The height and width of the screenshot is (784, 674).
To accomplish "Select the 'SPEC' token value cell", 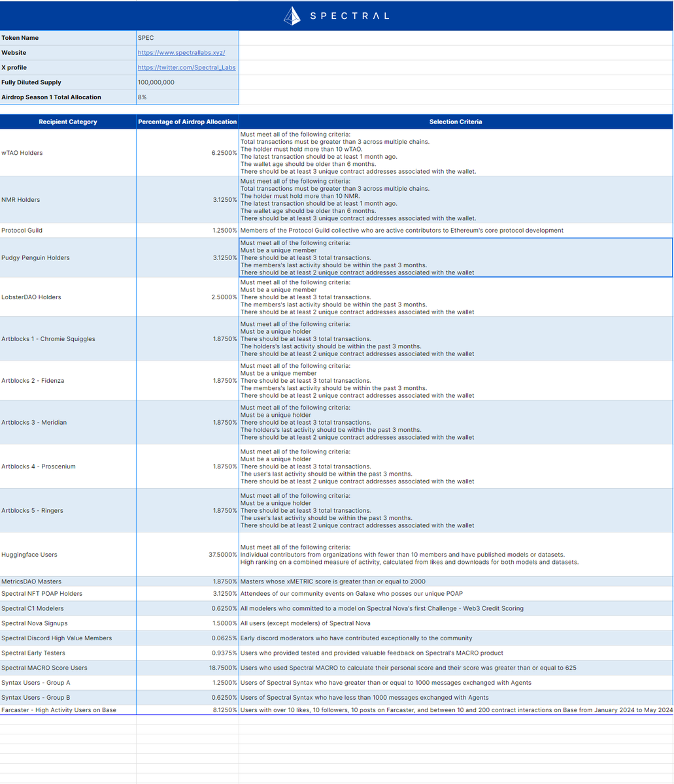I will coord(188,38).
